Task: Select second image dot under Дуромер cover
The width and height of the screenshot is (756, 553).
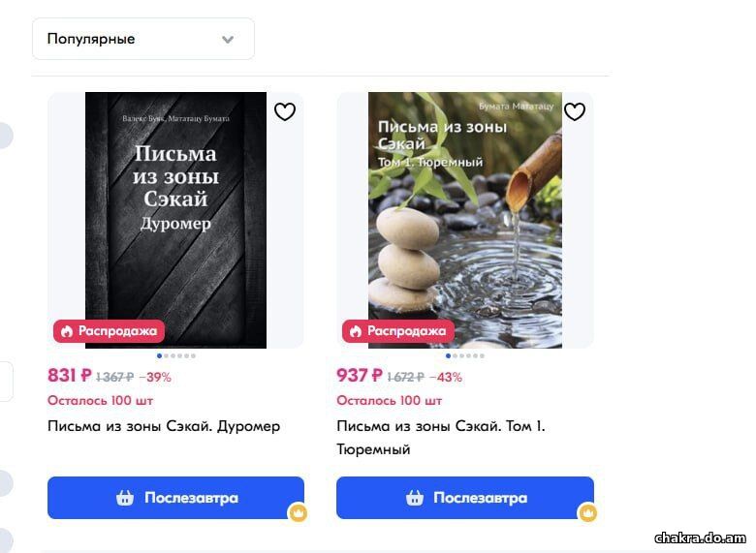Action: point(167,356)
